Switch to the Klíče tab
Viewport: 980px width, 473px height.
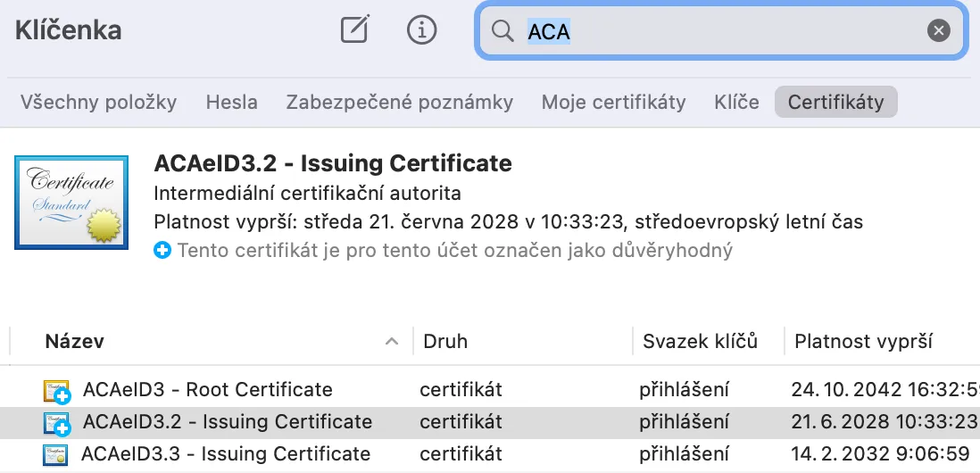pyautogui.click(x=736, y=102)
